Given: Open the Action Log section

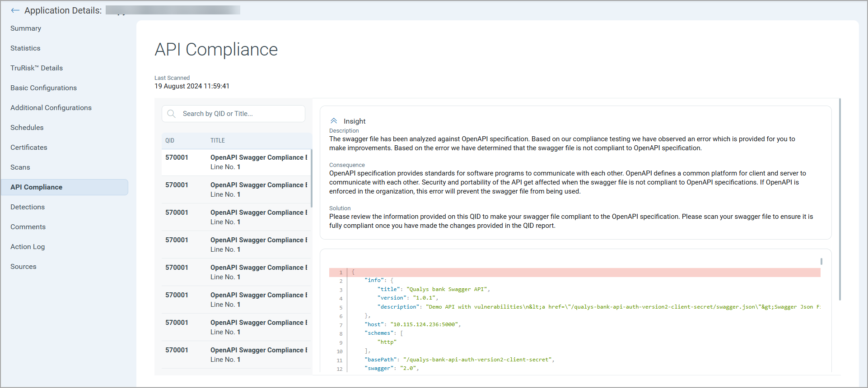Looking at the screenshot, I should point(28,247).
